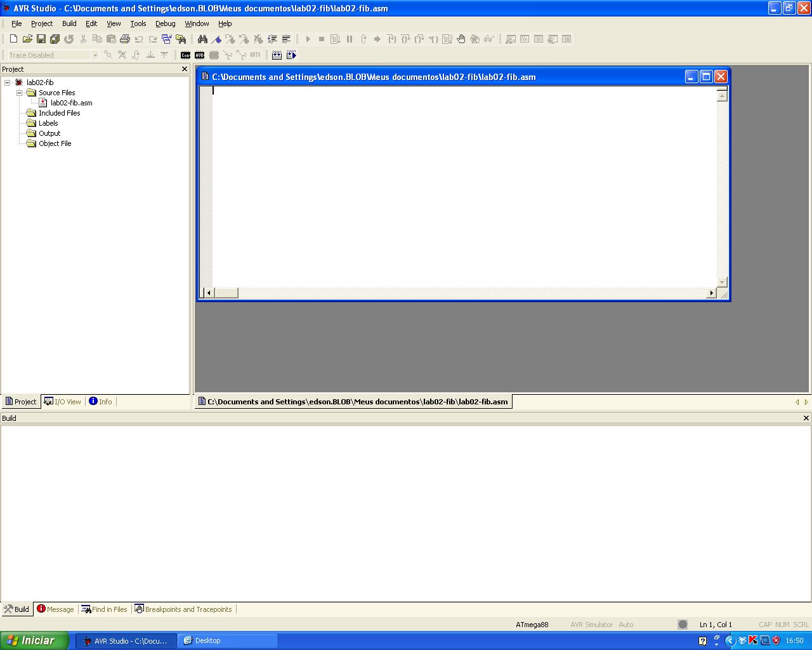Select the lab02-fib.asm document tab
This screenshot has width=812, height=650.
[x=353, y=402]
